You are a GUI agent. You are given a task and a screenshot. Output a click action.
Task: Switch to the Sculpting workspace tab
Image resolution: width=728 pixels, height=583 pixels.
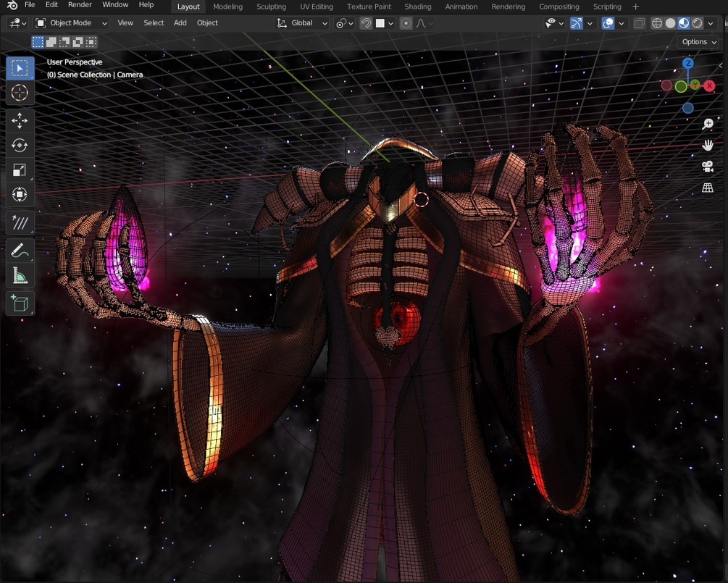[x=271, y=7]
